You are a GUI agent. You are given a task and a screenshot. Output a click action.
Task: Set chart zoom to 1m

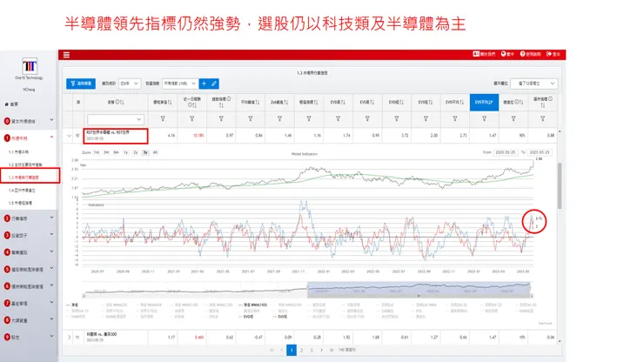[x=97, y=152]
